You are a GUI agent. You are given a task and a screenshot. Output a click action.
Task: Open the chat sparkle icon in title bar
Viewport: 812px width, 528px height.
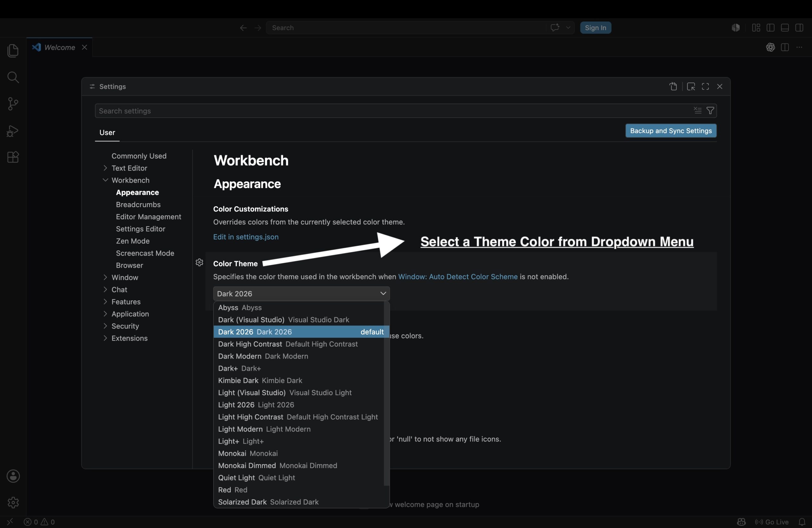(x=555, y=27)
